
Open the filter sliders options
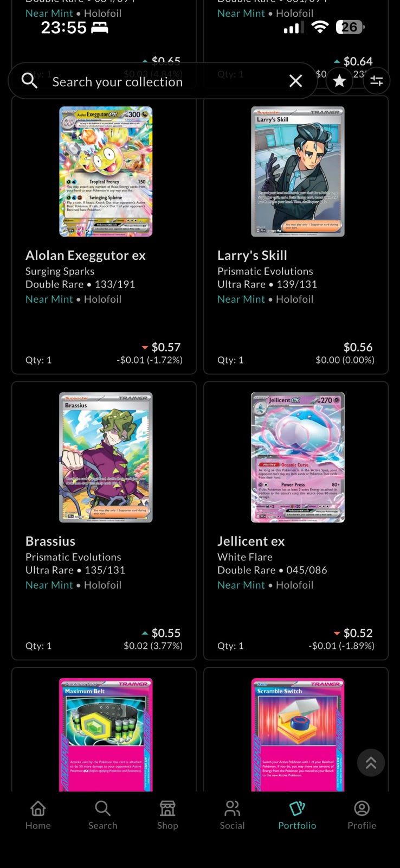[376, 81]
